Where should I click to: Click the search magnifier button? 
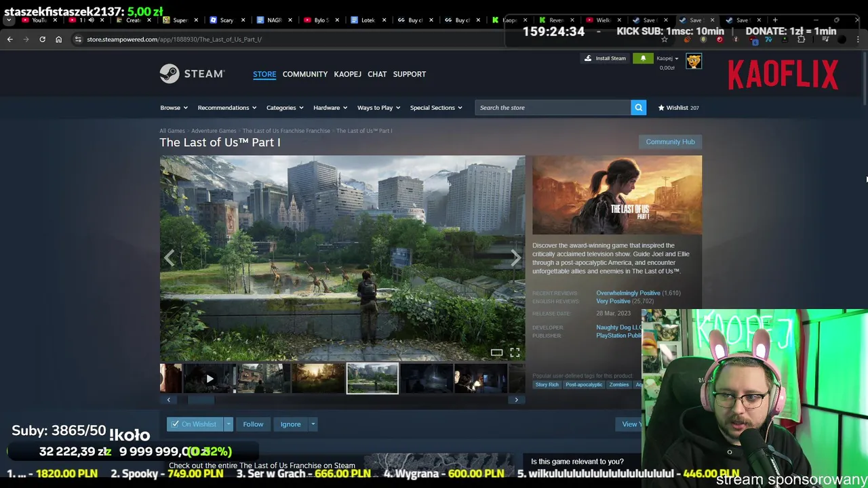tap(638, 107)
